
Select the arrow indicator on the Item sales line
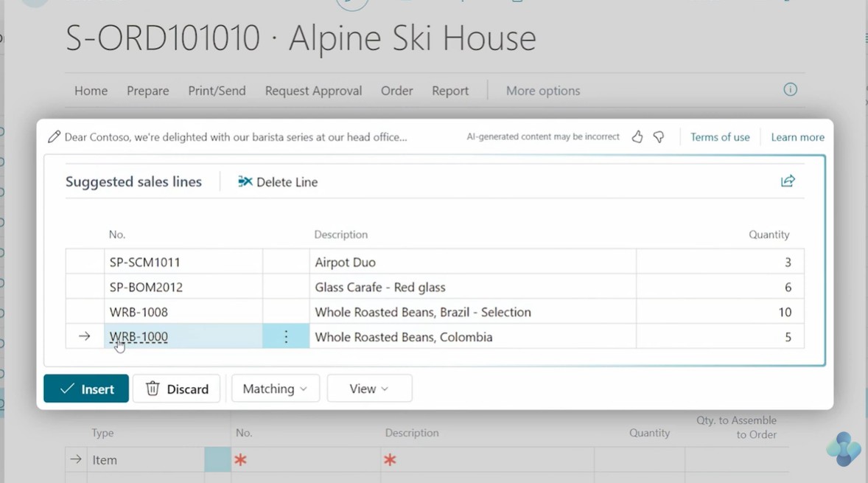tap(74, 459)
